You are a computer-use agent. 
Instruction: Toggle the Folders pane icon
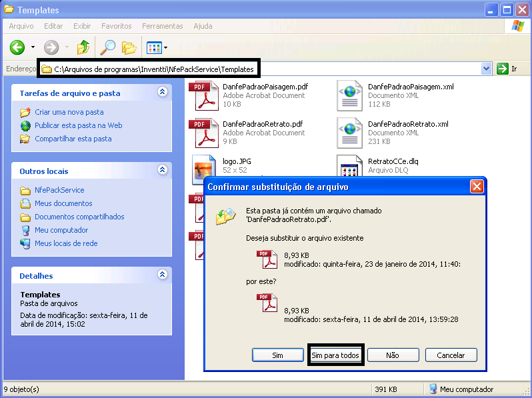click(129, 47)
